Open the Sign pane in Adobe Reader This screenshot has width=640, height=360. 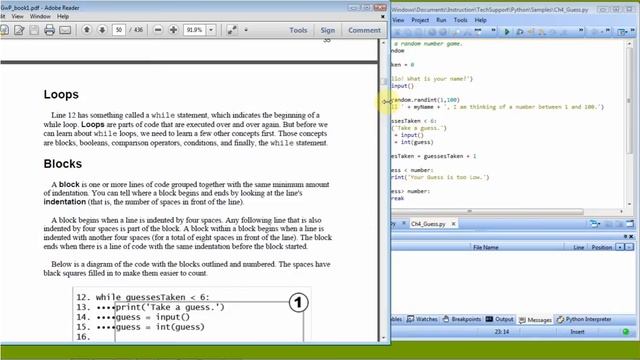click(327, 30)
